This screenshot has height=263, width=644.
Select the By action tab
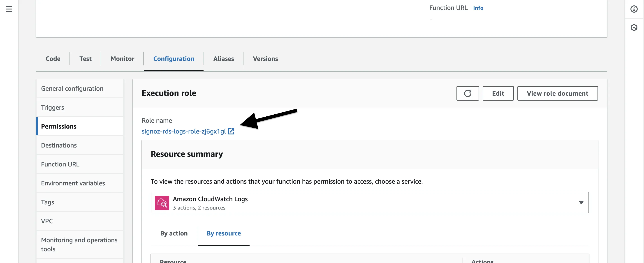(174, 233)
